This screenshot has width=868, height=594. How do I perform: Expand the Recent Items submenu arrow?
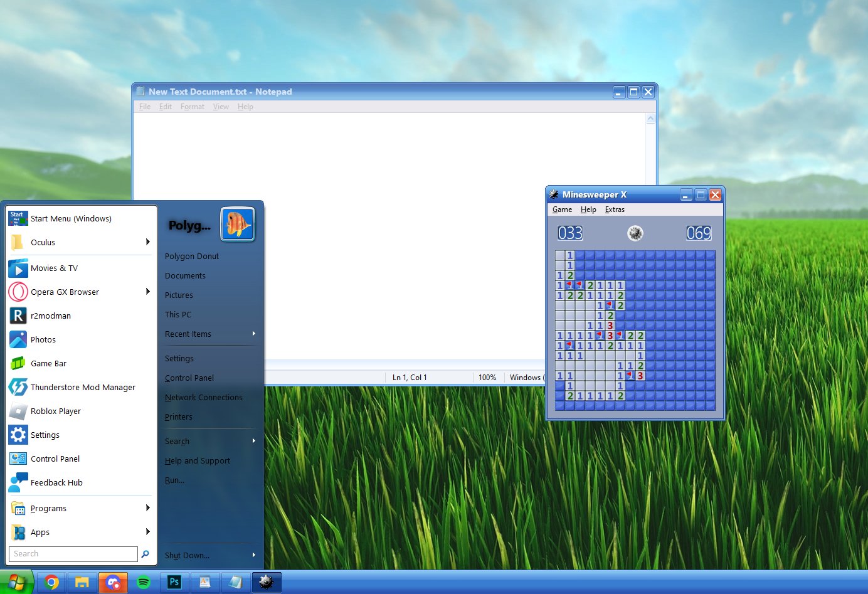tap(254, 334)
